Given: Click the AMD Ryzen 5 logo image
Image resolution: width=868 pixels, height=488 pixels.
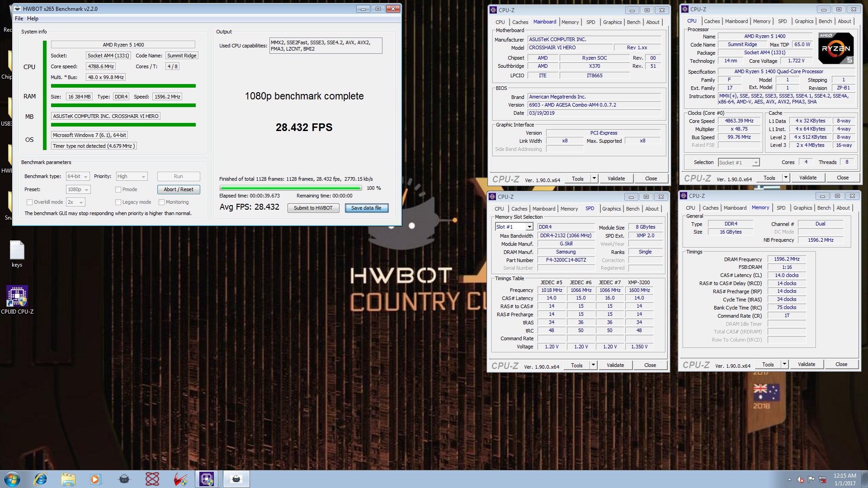Looking at the screenshot, I should click(836, 48).
